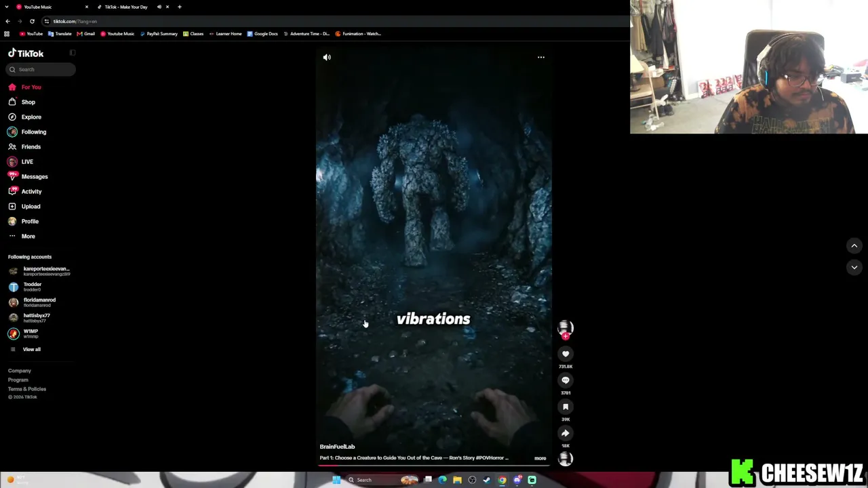Open the Youtube Music bookmark
868x488 pixels.
coord(117,34)
